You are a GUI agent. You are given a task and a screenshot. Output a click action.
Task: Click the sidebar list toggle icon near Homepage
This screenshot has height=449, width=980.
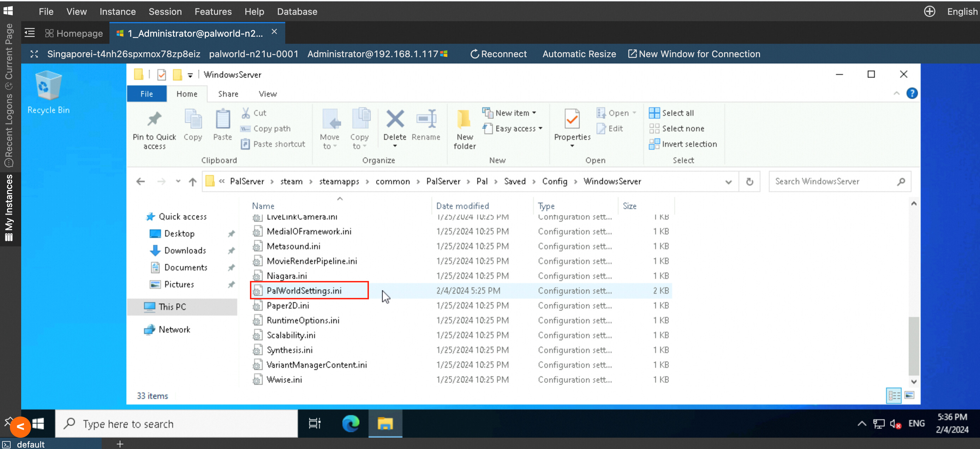(30, 33)
